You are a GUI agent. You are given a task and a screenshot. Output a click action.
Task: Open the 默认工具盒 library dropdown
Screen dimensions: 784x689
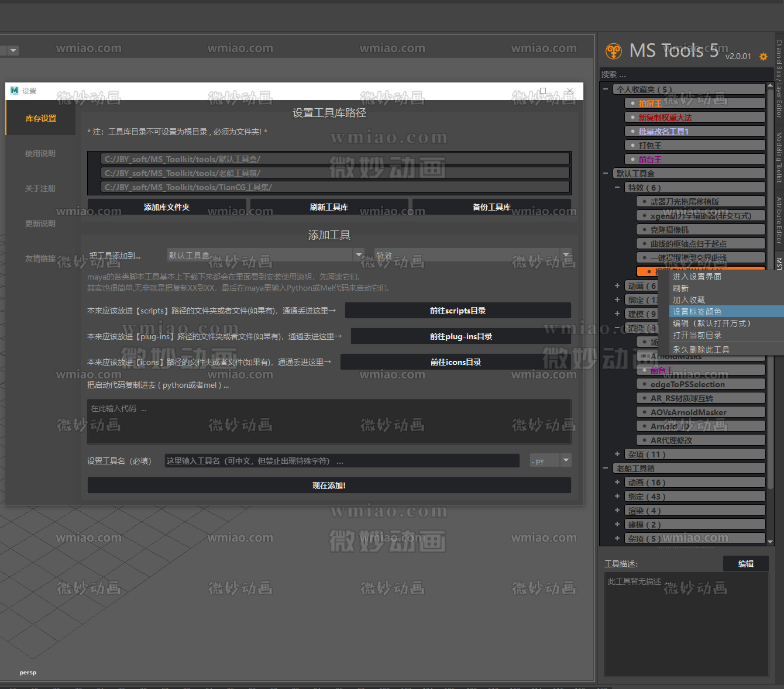click(266, 255)
